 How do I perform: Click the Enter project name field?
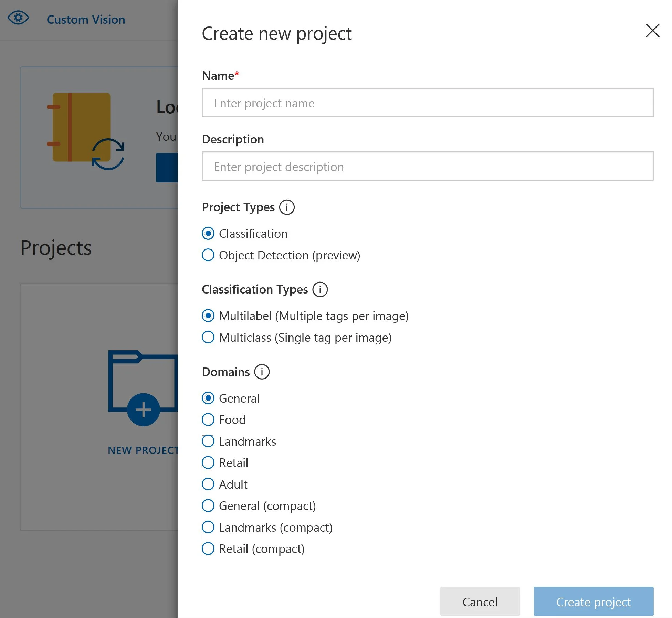tap(427, 103)
